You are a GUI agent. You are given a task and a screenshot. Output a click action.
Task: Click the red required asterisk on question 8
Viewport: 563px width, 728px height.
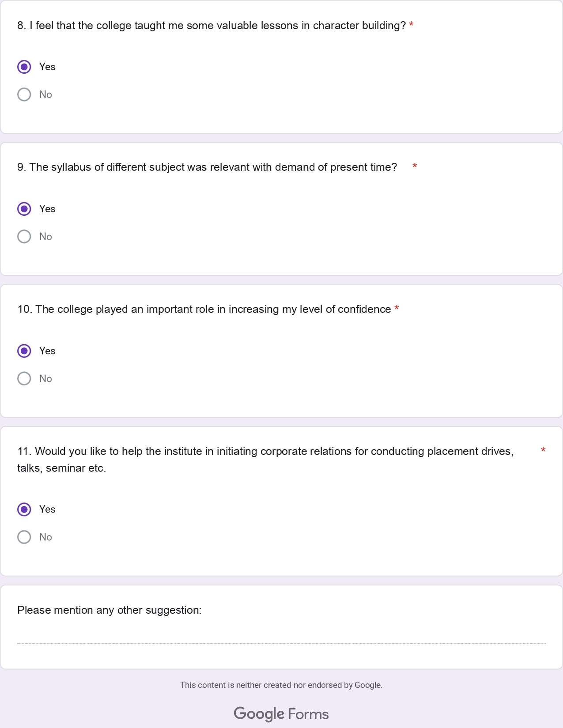pyautogui.click(x=411, y=25)
